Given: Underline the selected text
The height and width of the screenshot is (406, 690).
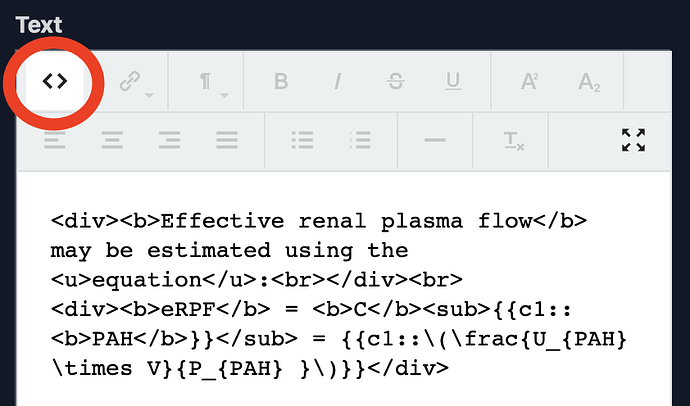Looking at the screenshot, I should click(453, 82).
